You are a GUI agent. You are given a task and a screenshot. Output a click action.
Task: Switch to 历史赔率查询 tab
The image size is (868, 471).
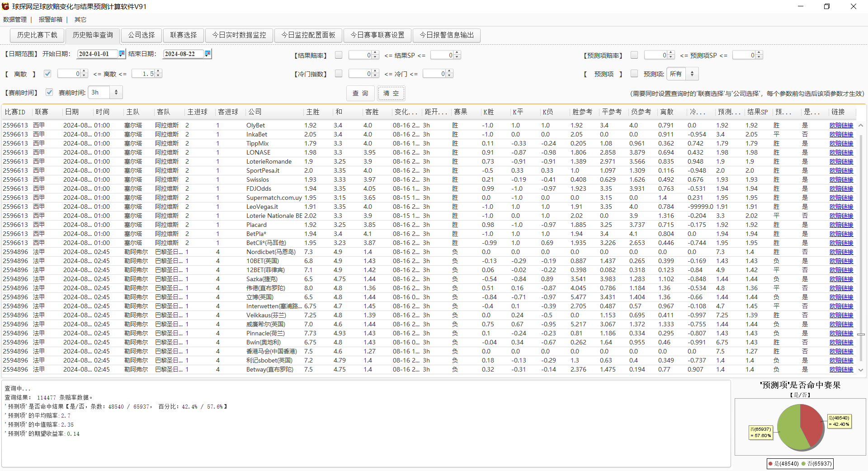(x=93, y=35)
